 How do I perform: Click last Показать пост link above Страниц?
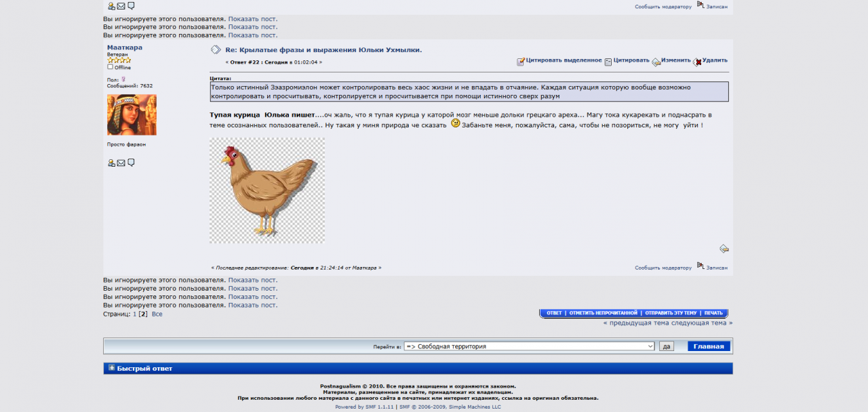(x=253, y=306)
